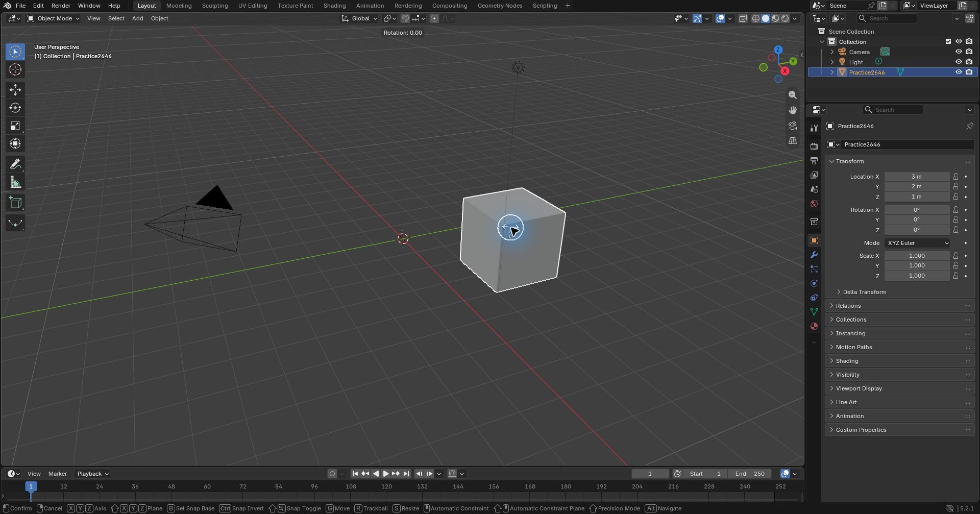Switch to the Sculpting workspace tab
Screen dimensions: 980x514
pyautogui.click(x=215, y=6)
